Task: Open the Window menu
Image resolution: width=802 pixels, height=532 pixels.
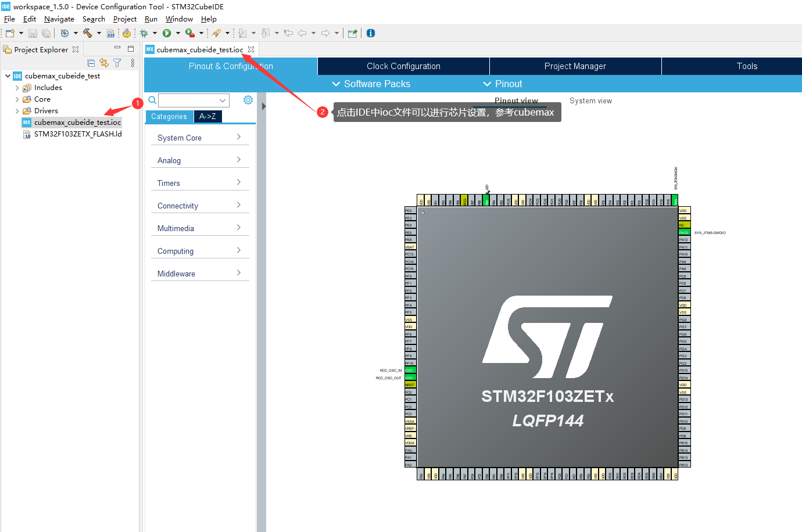Action: coord(179,19)
